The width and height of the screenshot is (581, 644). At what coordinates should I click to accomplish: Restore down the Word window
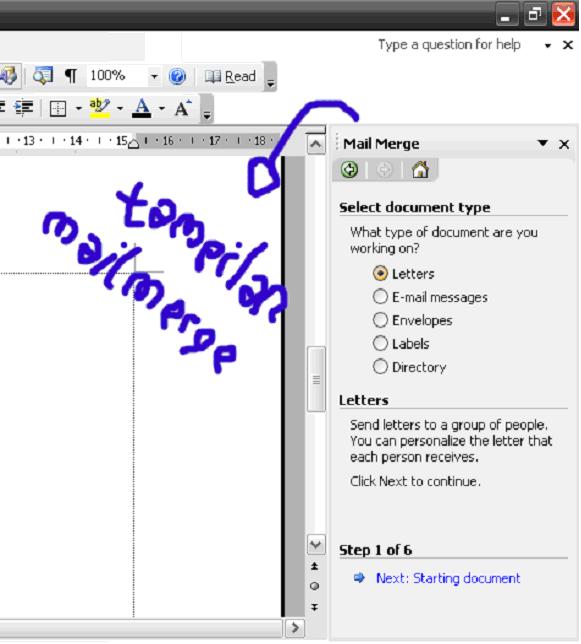tap(535, 15)
